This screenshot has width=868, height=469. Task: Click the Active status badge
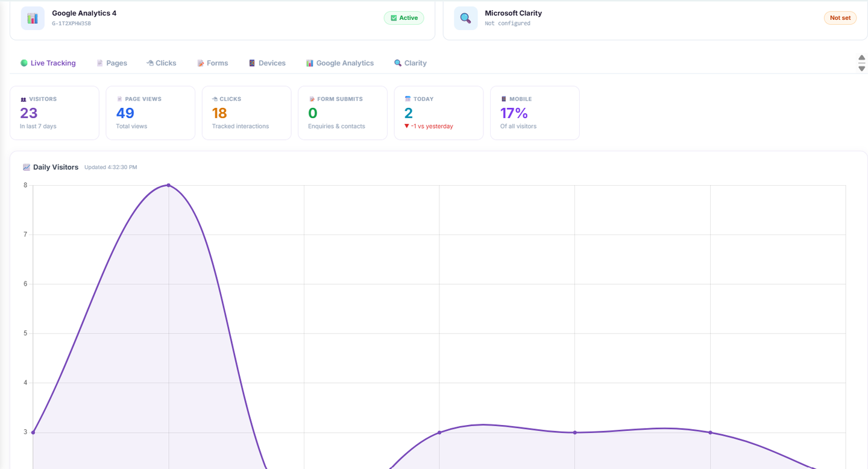[x=404, y=18]
